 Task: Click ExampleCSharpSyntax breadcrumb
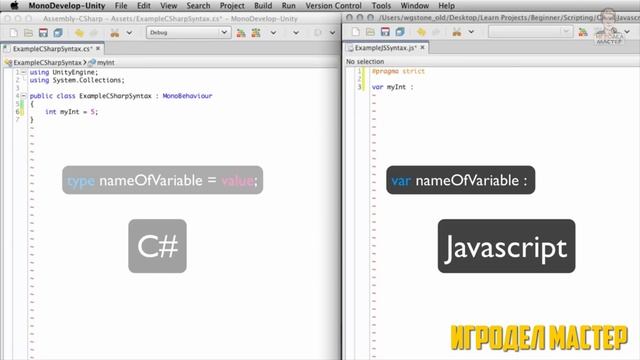[x=47, y=62]
